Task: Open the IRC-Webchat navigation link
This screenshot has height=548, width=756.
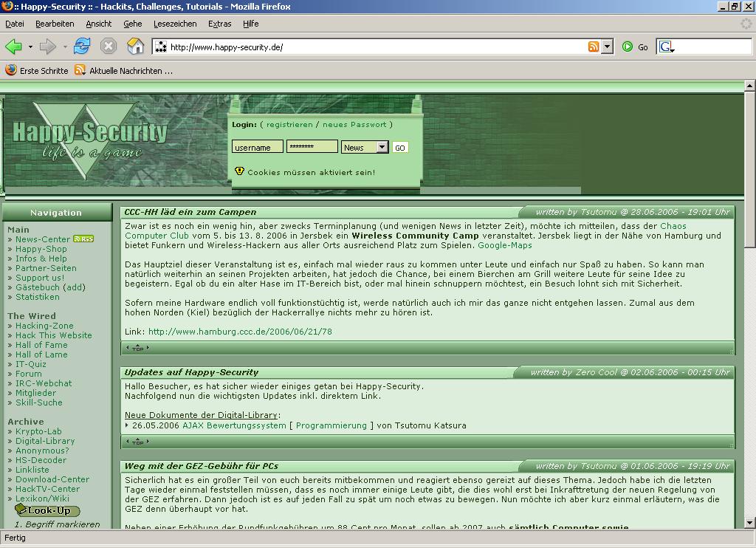Action: 44,383
